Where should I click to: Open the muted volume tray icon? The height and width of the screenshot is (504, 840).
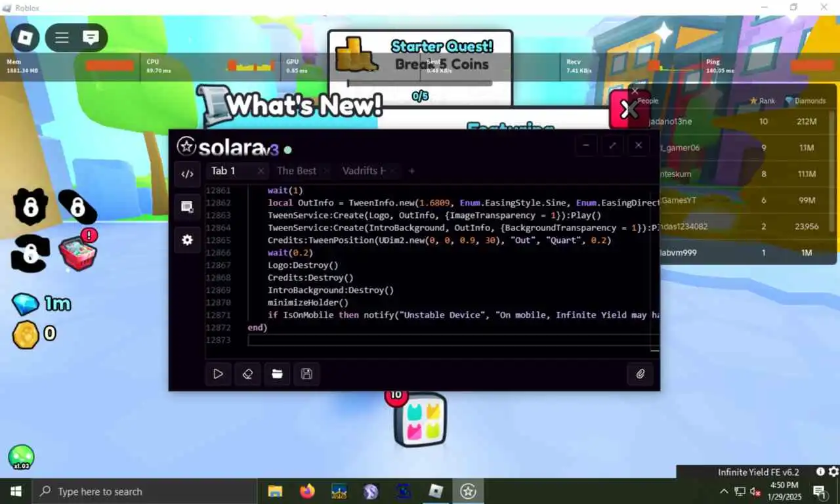pyautogui.click(x=755, y=492)
